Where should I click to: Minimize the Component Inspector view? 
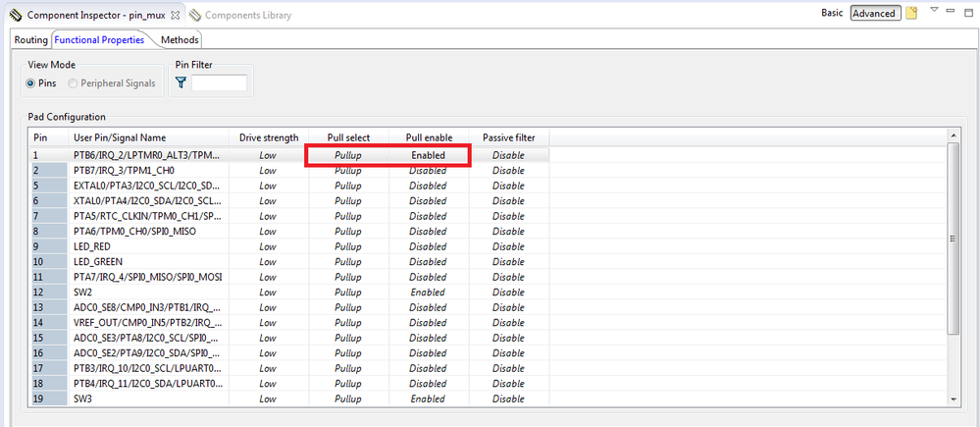[951, 10]
